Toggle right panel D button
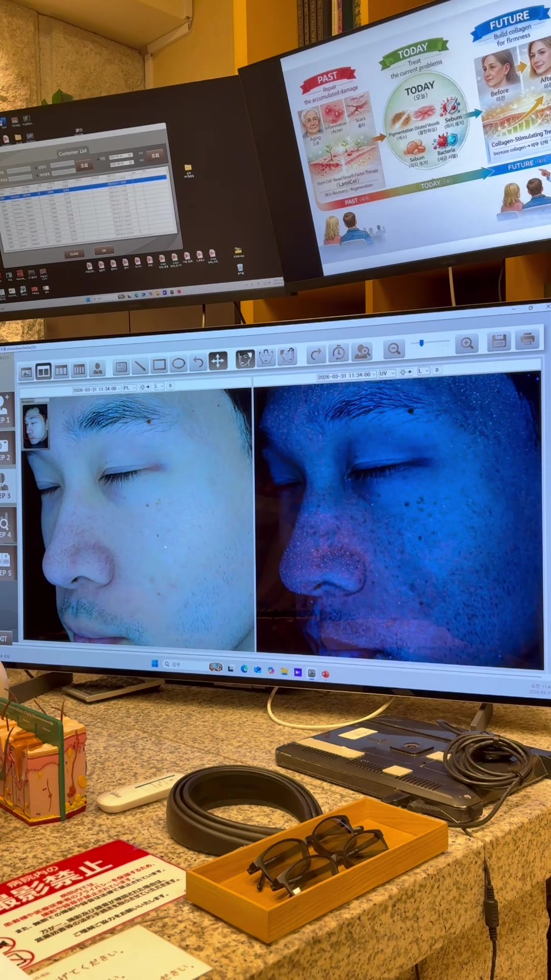The width and height of the screenshot is (551, 980). click(x=437, y=370)
